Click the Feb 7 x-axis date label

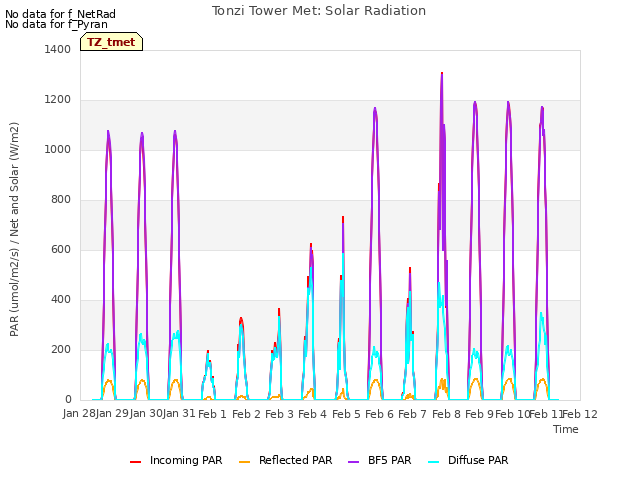pos(412,414)
